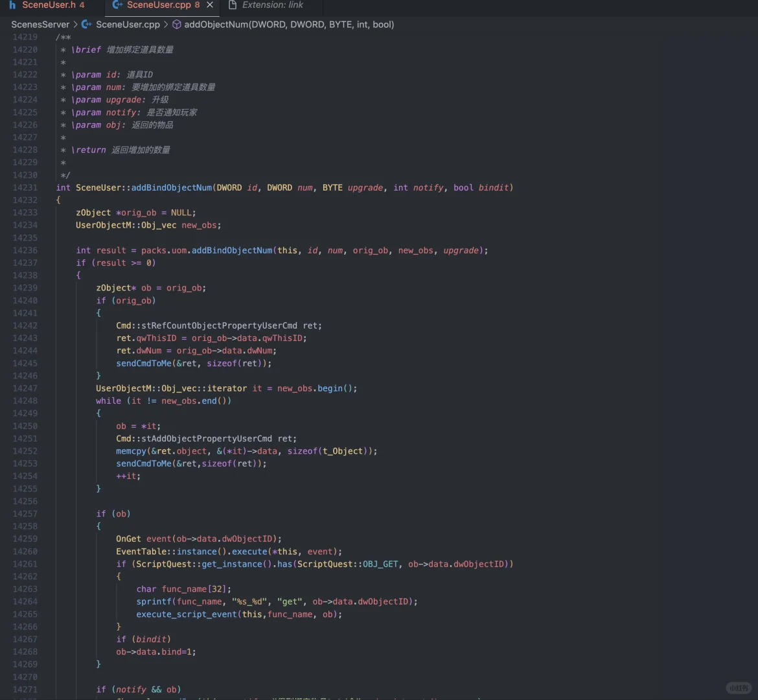Screen dimensions: 758x700
Task: Select ScenesServer in the breadcrumb
Action: [40, 24]
